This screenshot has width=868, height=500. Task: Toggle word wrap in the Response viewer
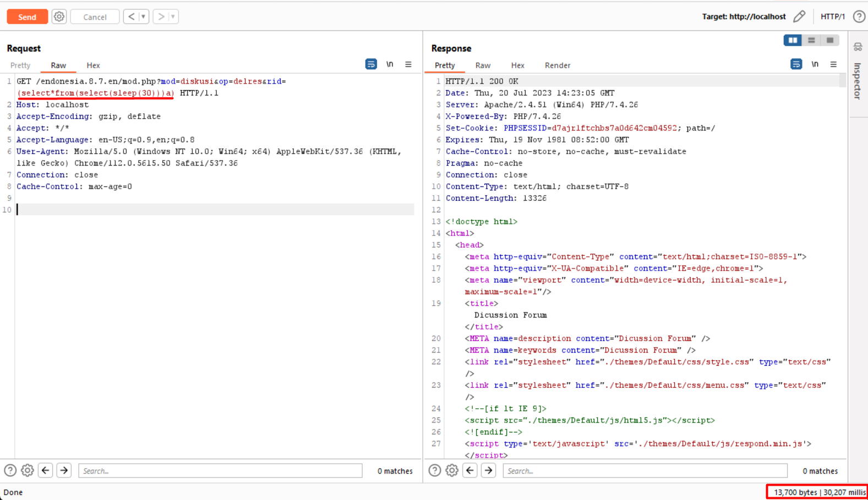(x=796, y=64)
